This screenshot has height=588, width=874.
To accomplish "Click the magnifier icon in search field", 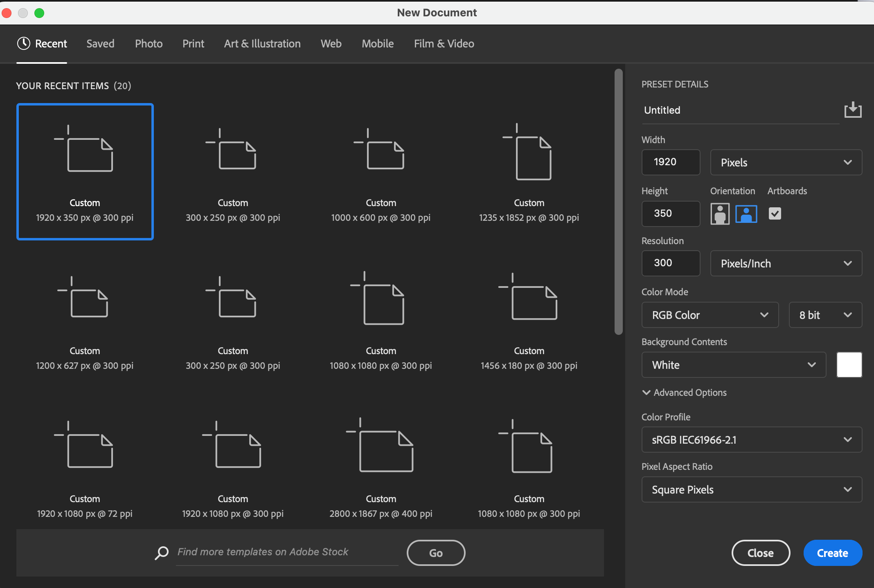I will (x=162, y=552).
